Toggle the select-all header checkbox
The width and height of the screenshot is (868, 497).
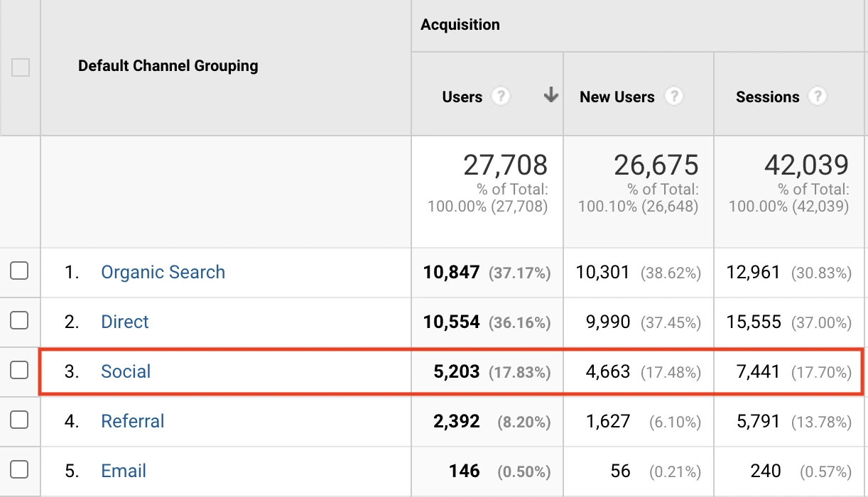point(21,67)
